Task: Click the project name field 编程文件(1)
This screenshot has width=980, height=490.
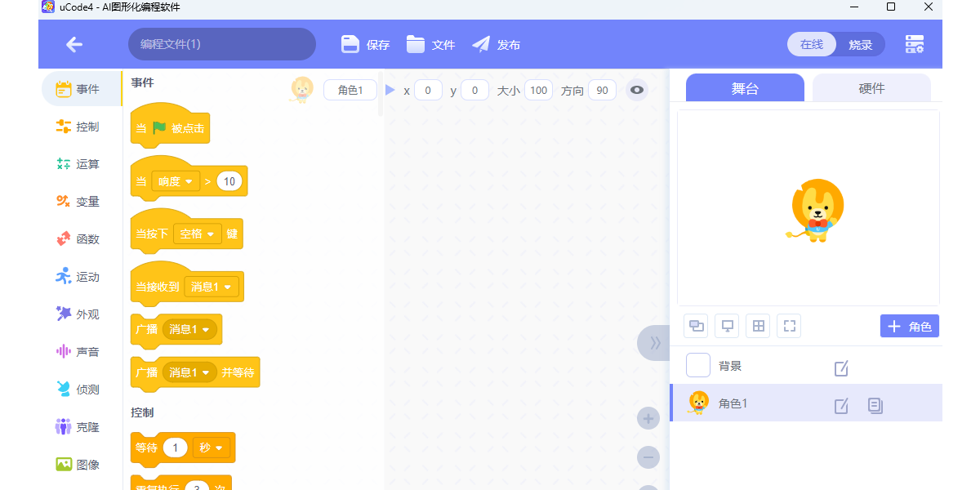Action: pyautogui.click(x=221, y=45)
